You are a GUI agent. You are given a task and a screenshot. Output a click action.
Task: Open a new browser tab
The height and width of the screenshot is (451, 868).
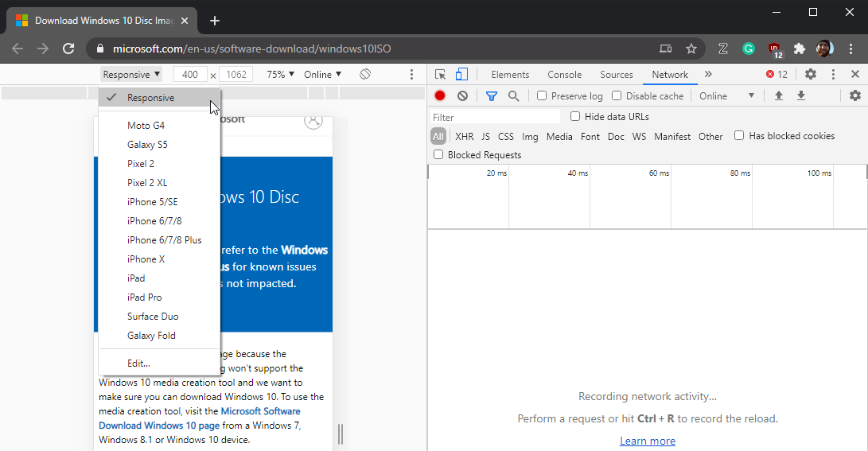tap(215, 21)
